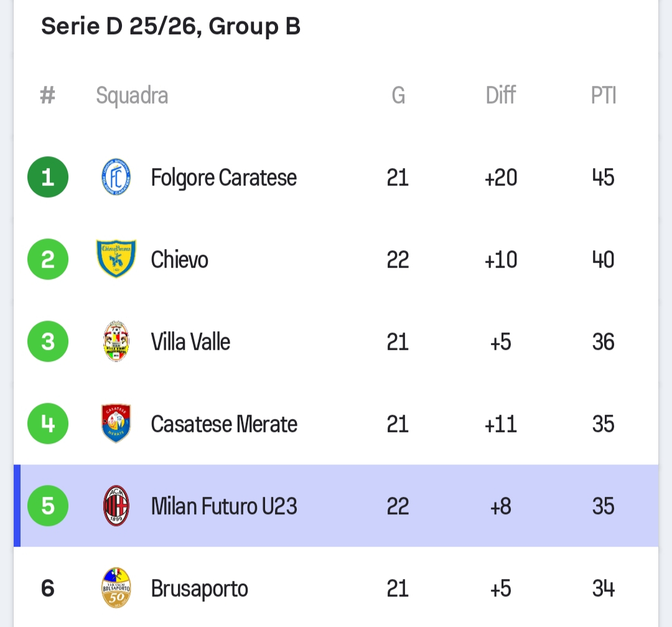This screenshot has width=672, height=627.
Task: Click the Squadra column header
Action: tap(132, 96)
